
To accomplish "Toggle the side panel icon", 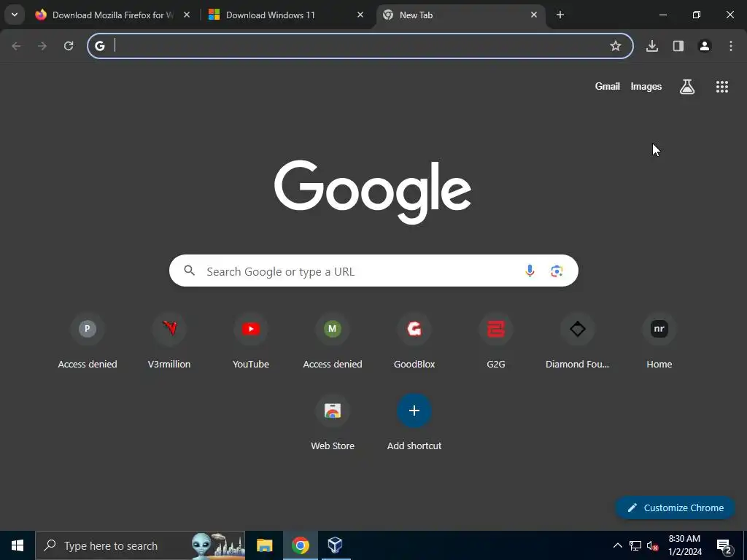I will tap(678, 46).
